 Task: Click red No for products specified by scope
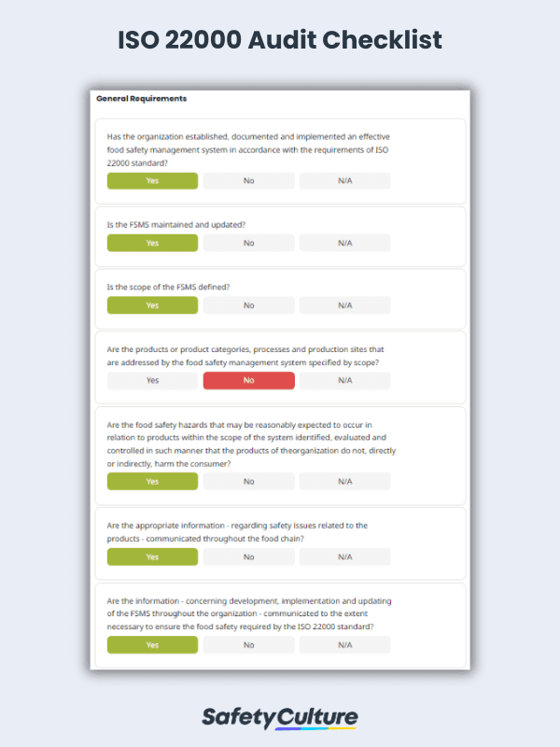(x=248, y=381)
